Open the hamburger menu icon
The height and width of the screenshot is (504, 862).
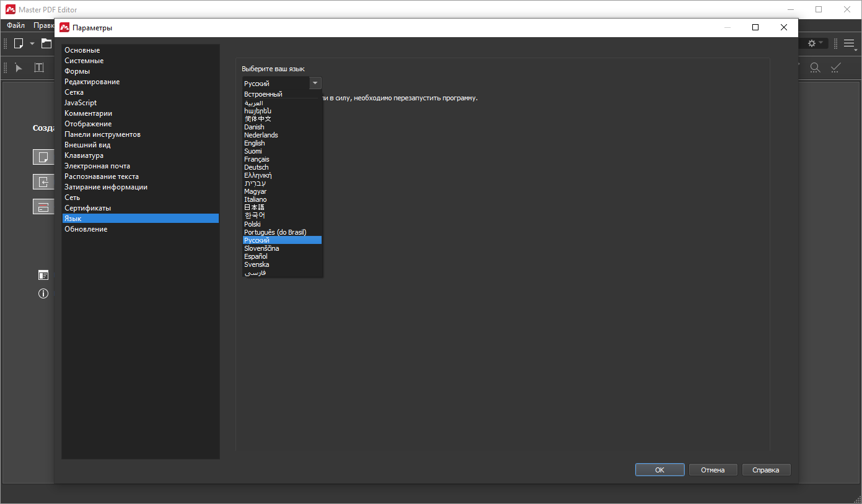pyautogui.click(x=849, y=43)
